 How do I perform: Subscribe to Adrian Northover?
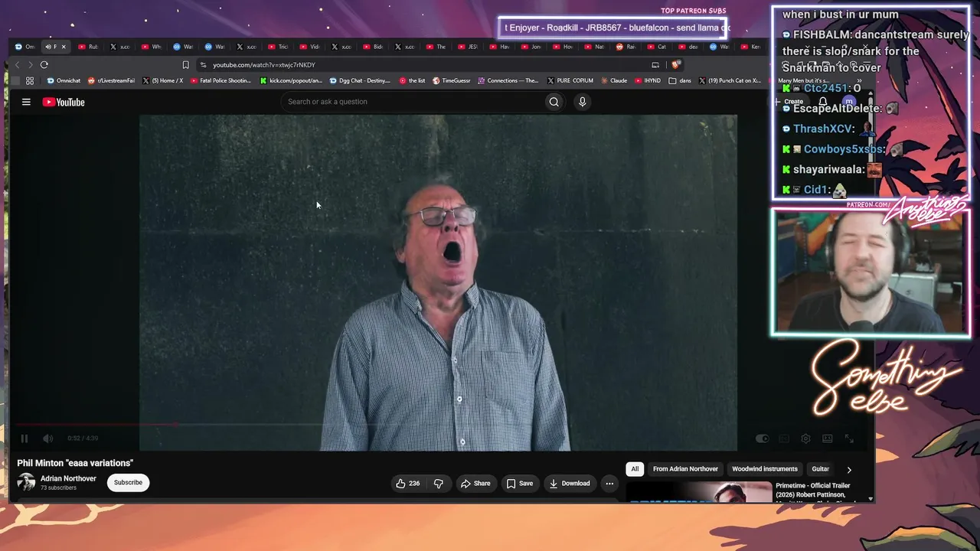coord(128,483)
